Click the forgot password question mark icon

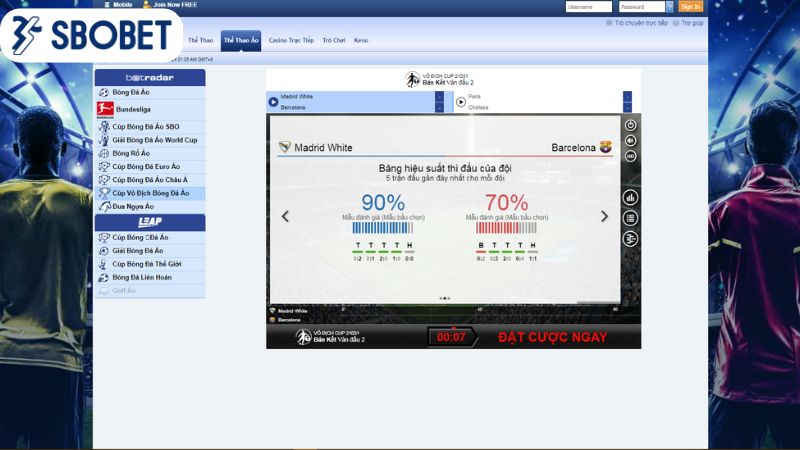[x=669, y=7]
